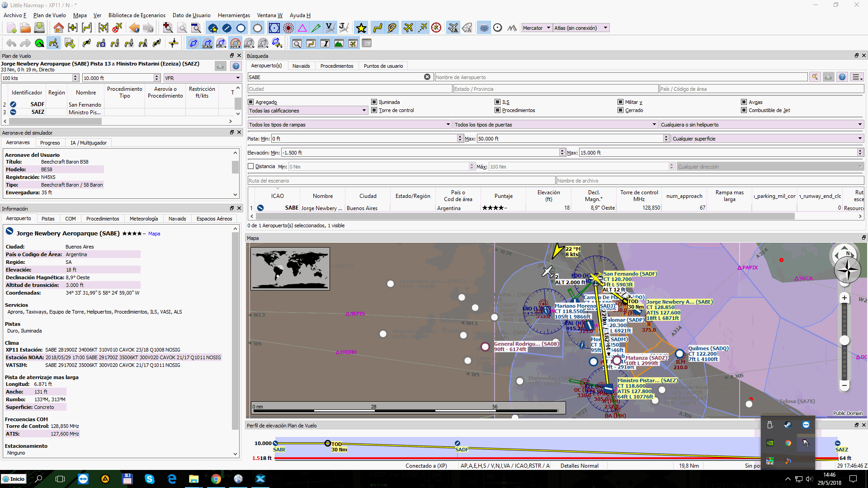
Task: Go to home view icon
Action: 58,28
